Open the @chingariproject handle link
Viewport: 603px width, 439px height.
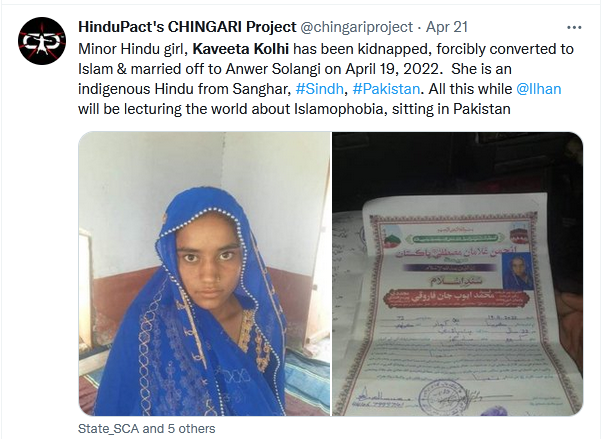click(356, 27)
